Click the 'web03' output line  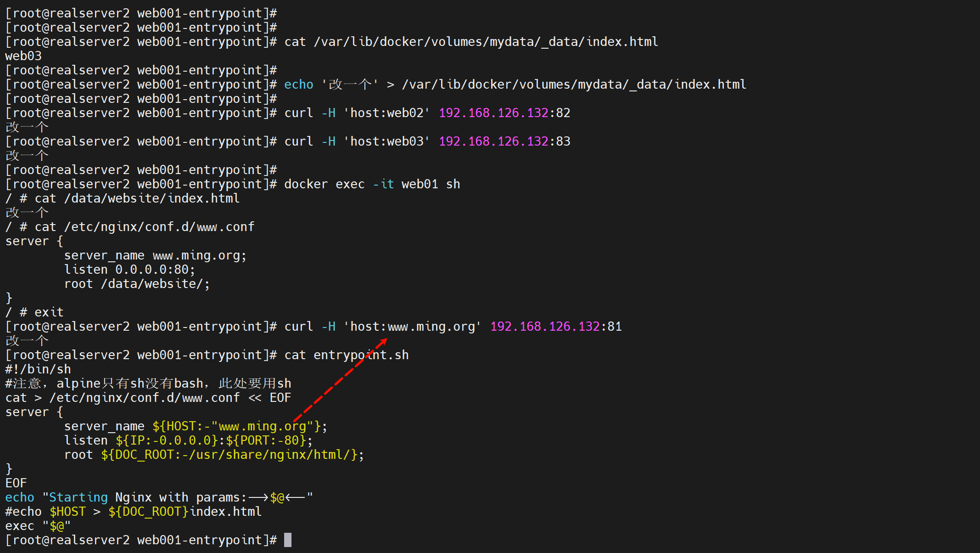tap(23, 56)
